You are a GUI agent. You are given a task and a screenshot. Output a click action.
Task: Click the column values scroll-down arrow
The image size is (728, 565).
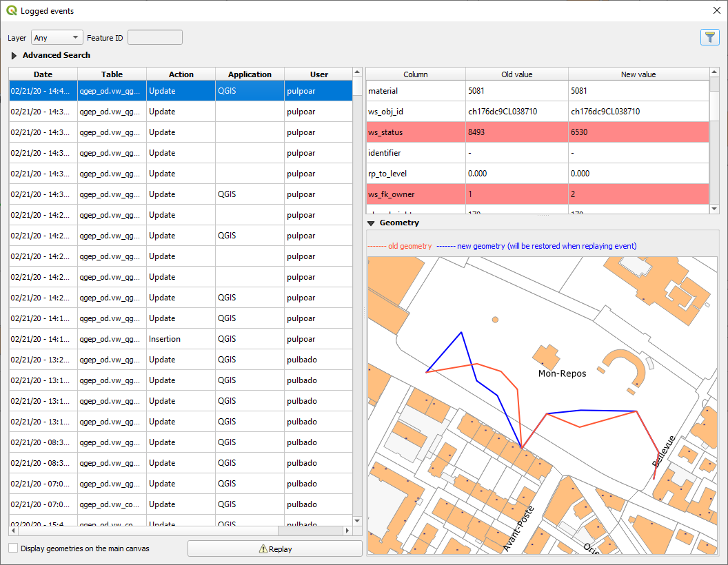[714, 209]
